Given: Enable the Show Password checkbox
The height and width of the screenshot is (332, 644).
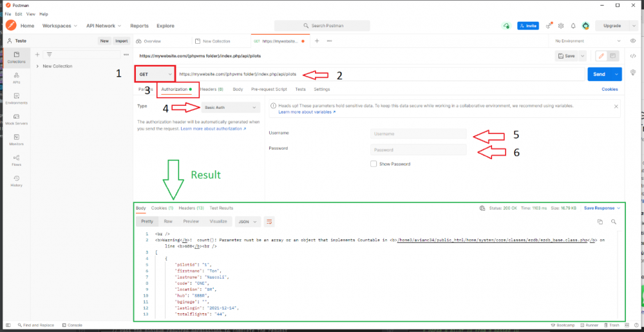Looking at the screenshot, I should click(374, 164).
